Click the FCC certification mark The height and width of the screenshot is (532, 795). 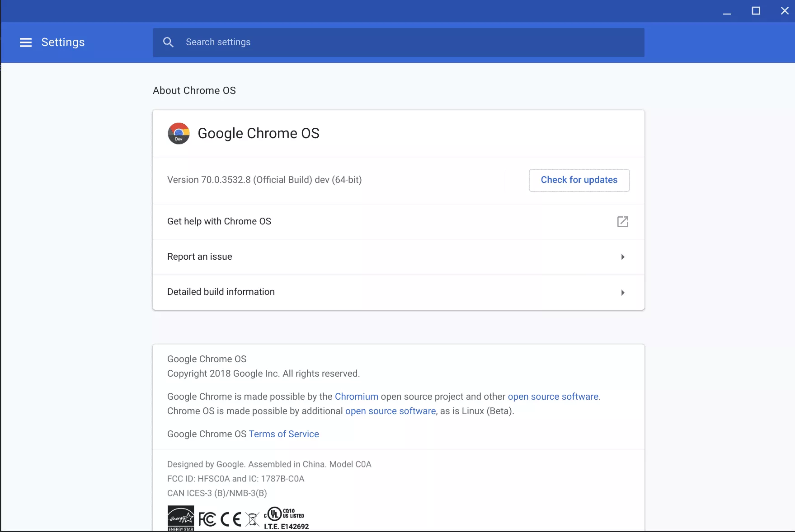[x=207, y=519]
